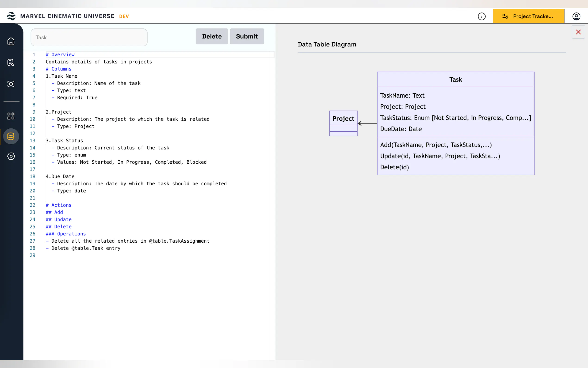The width and height of the screenshot is (588, 368).
Task: Click the Submit button
Action: (247, 37)
